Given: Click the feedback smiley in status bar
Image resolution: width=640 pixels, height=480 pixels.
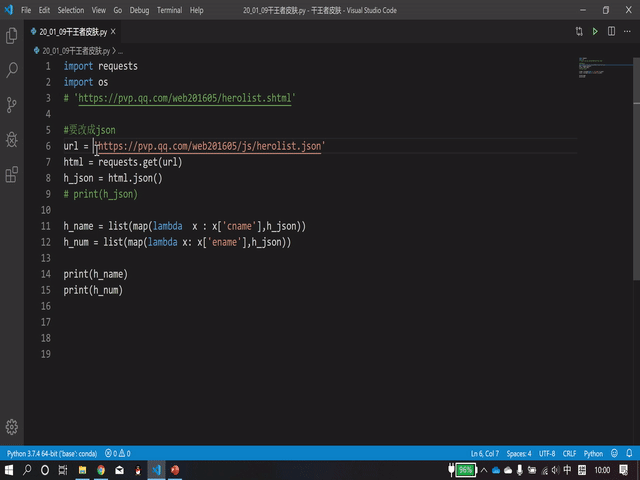Looking at the screenshot, I should coord(614,453).
